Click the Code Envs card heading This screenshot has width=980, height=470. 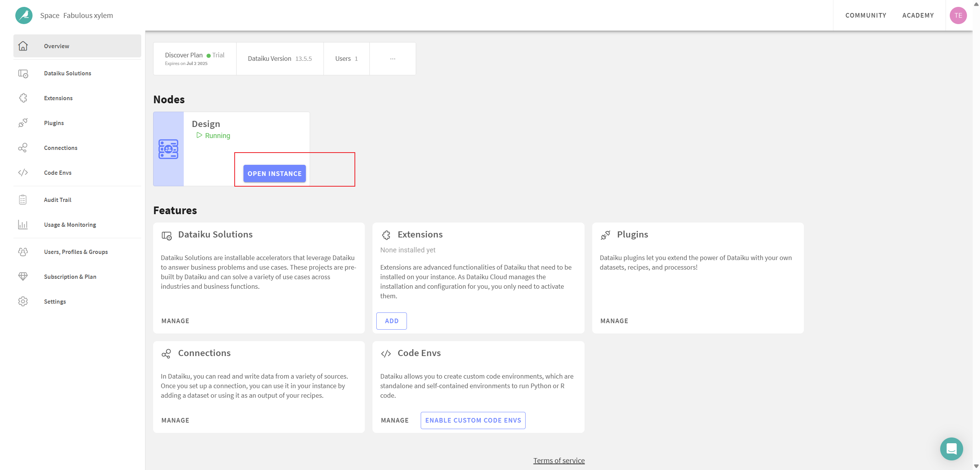(x=419, y=353)
